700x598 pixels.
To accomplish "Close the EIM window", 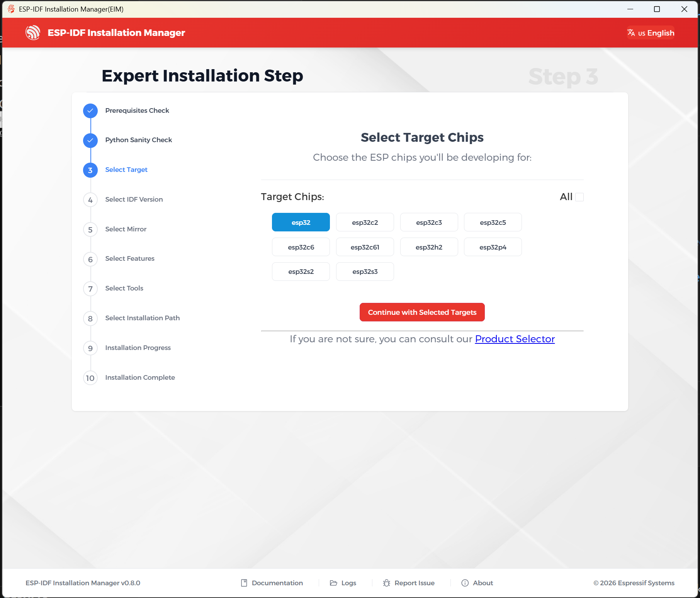I will pyautogui.click(x=684, y=9).
